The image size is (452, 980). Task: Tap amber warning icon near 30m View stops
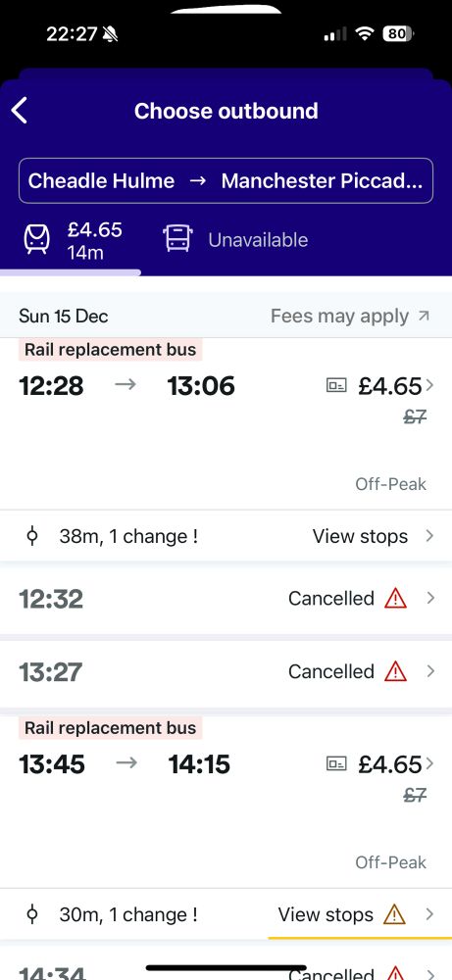tap(394, 915)
